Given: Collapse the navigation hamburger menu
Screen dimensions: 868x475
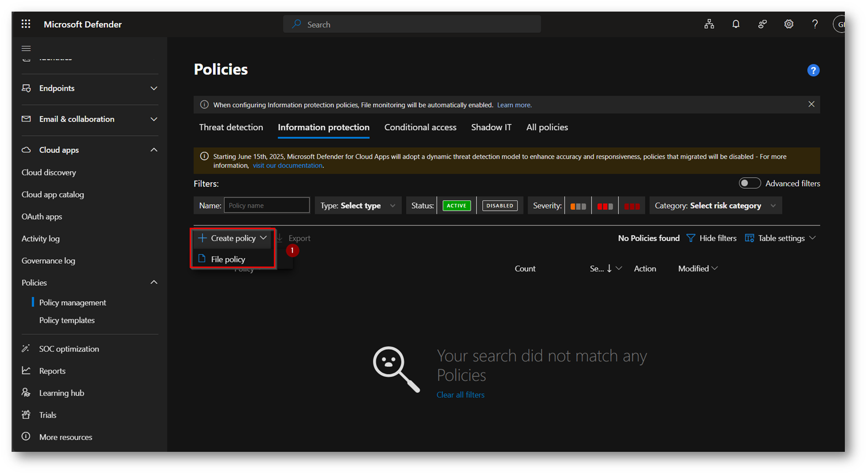Looking at the screenshot, I should [26, 49].
